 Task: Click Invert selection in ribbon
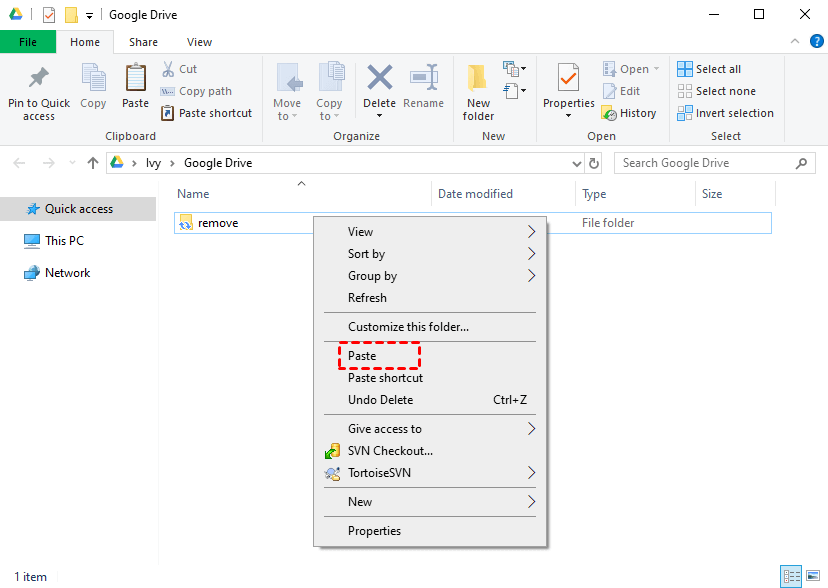coord(726,113)
